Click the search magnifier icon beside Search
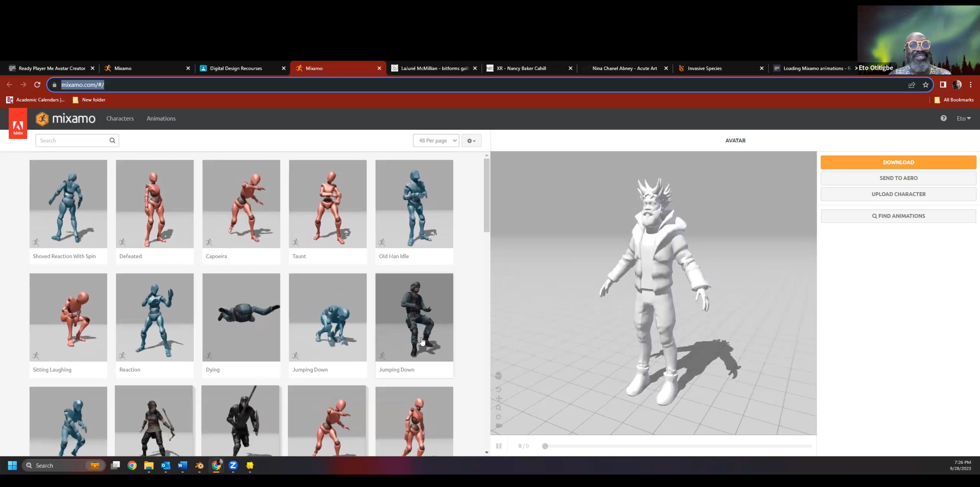Viewport: 980px width, 487px height. (112, 141)
